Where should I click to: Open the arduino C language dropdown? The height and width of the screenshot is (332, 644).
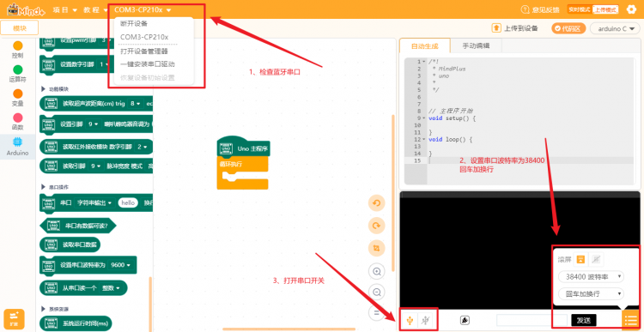tap(615, 28)
